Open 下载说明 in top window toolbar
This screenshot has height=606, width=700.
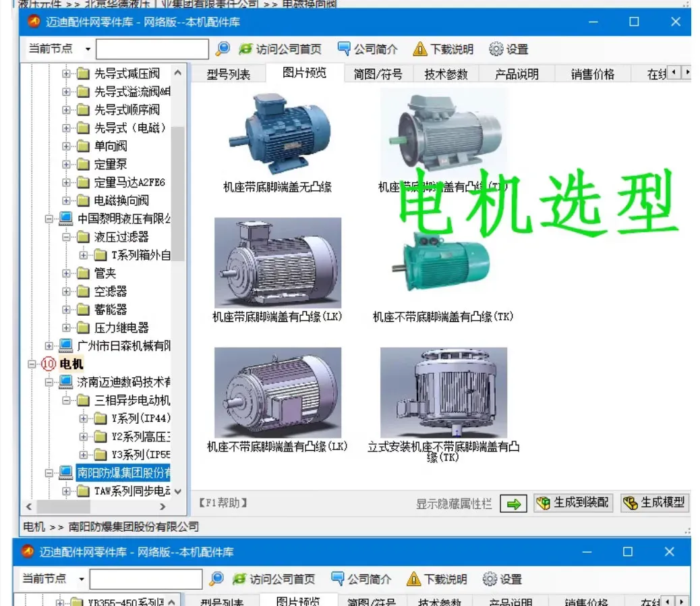(443, 49)
